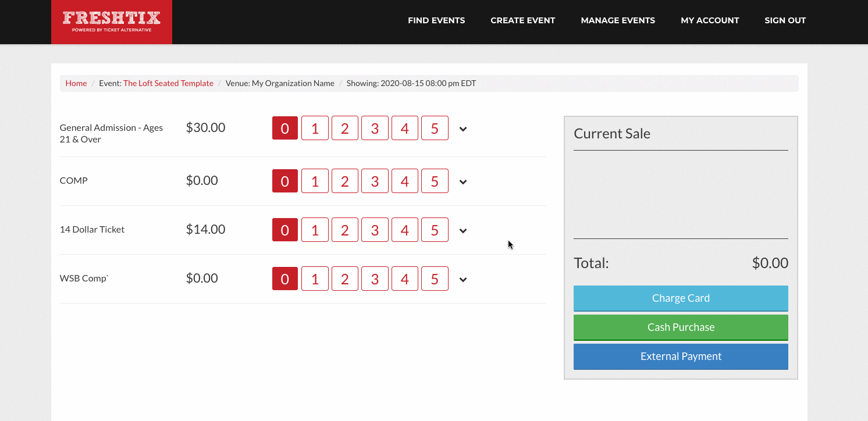Select quantity 0 for 14 Dollar Ticket
868x421 pixels.
point(285,230)
